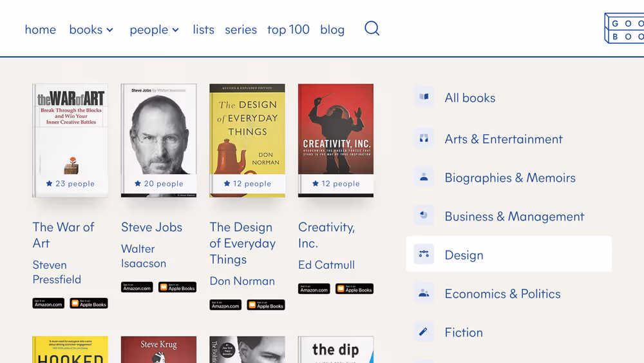The image size is (644, 363).
Task: Open the dip book cover
Action: pyautogui.click(x=336, y=349)
